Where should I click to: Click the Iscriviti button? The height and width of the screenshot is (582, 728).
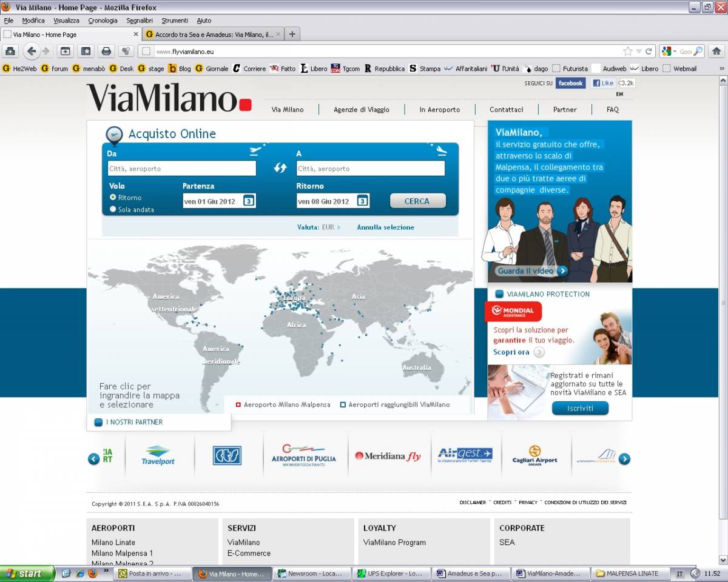(580, 408)
